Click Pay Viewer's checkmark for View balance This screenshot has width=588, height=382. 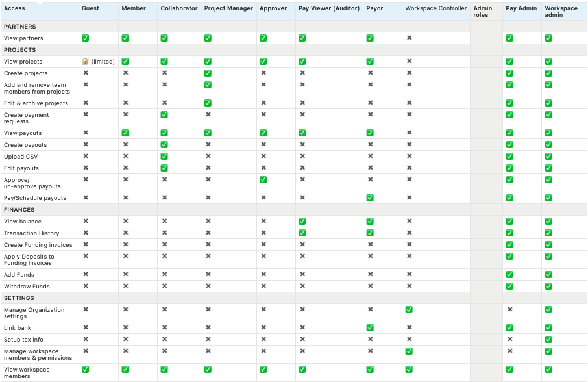(x=302, y=222)
